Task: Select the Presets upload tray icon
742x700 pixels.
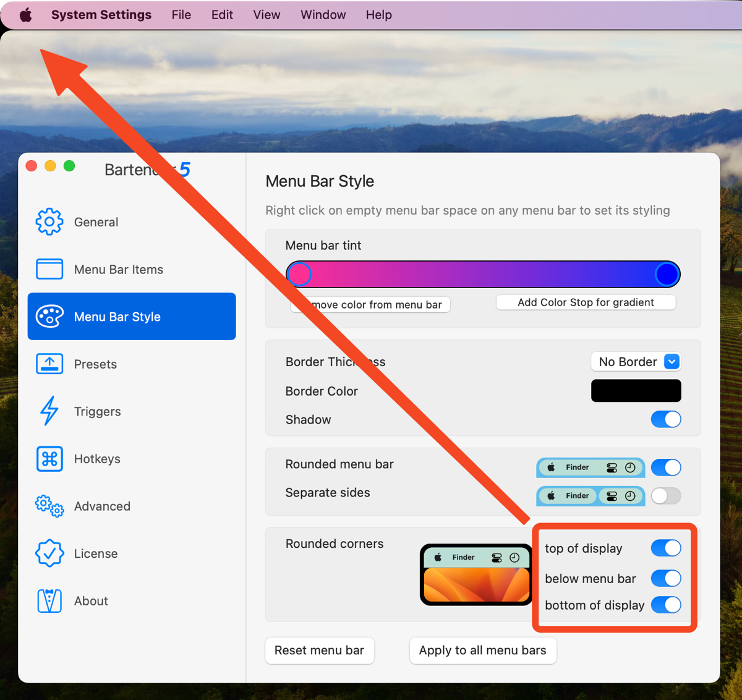Action: click(49, 364)
